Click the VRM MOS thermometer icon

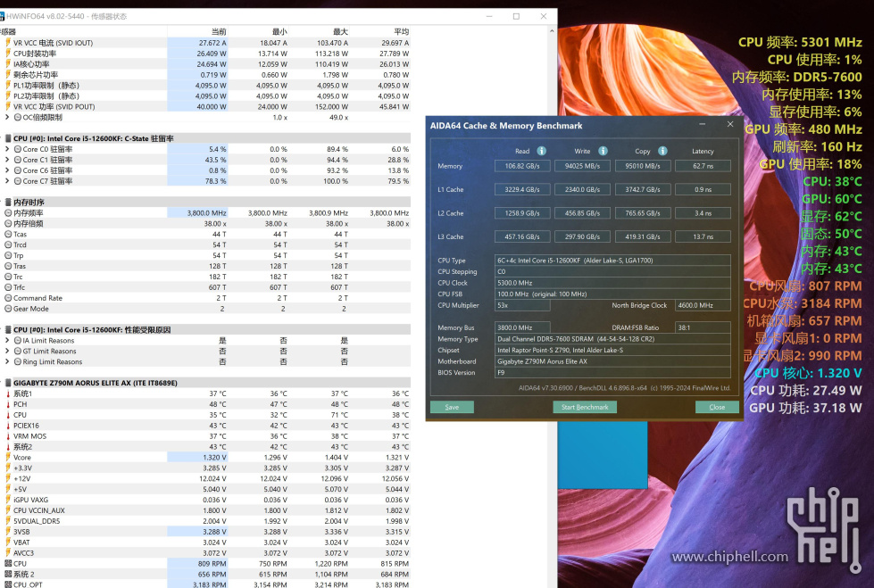click(8, 435)
